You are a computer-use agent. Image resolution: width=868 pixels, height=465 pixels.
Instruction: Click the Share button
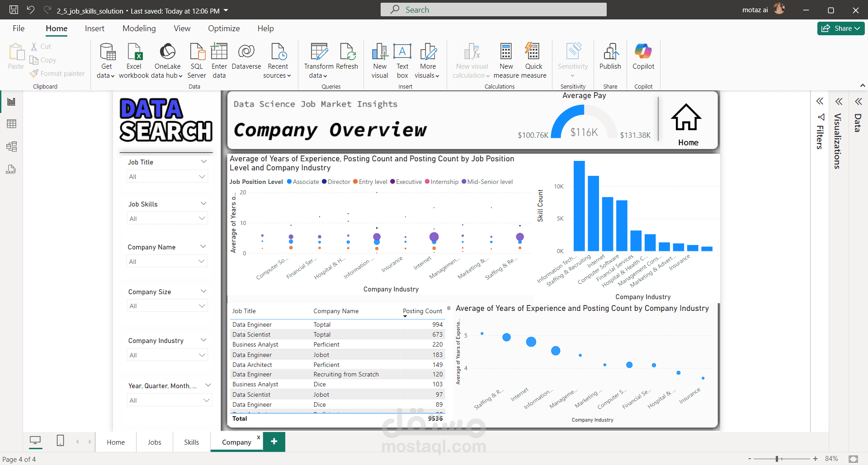(x=841, y=28)
